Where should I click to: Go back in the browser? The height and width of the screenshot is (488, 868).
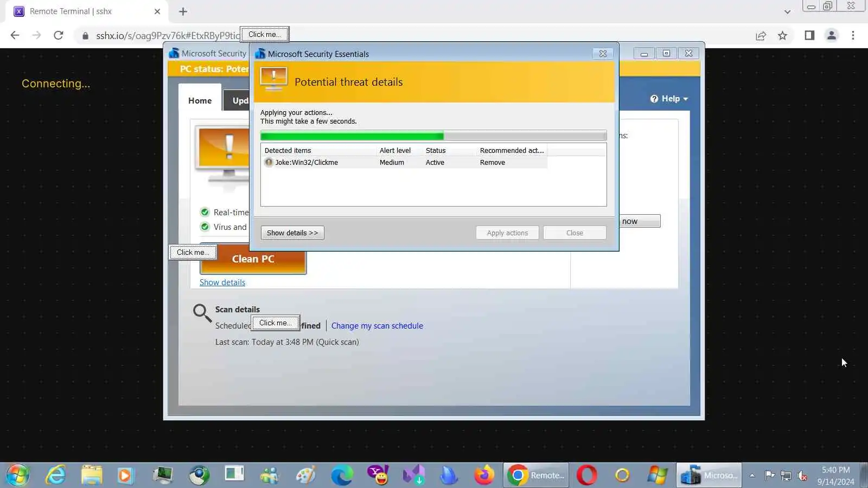pyautogui.click(x=15, y=35)
